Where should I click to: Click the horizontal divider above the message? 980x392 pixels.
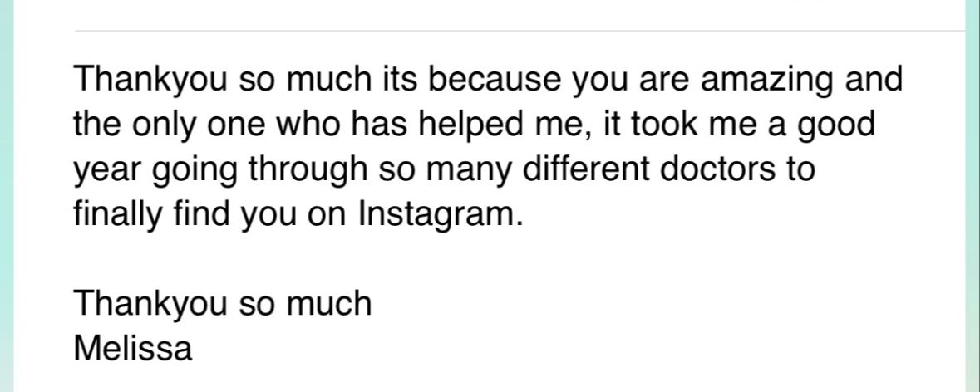point(520,30)
